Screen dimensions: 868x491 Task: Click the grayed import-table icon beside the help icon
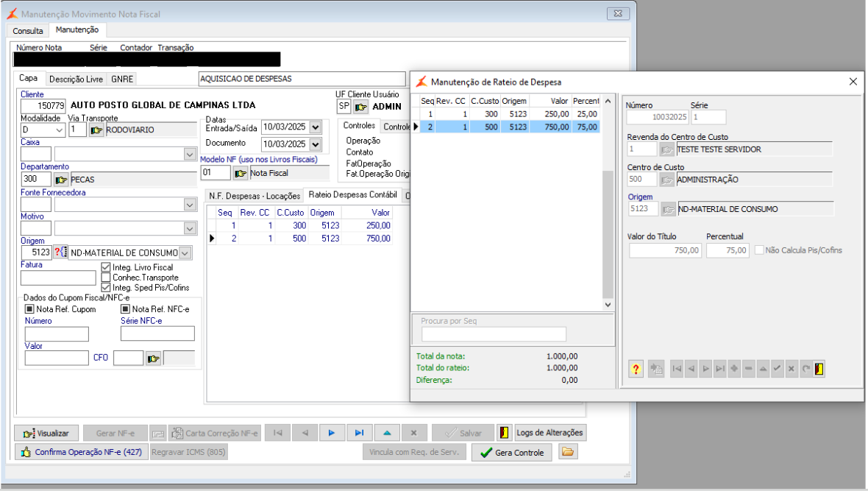point(656,369)
